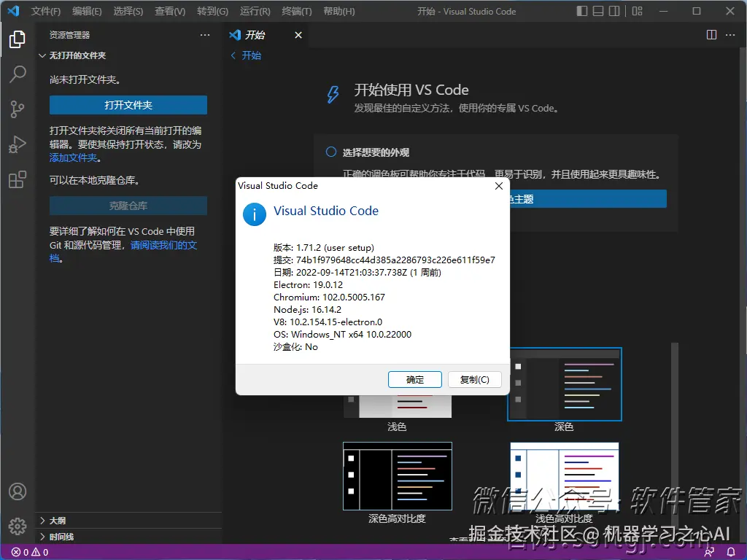The image size is (747, 560).
Task: Open the 运行(R) menu
Action: tap(255, 11)
